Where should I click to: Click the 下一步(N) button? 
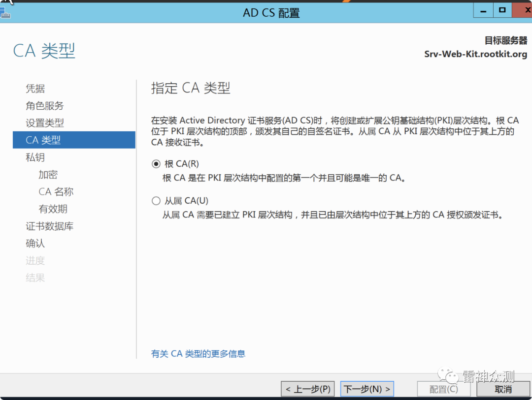click(367, 389)
